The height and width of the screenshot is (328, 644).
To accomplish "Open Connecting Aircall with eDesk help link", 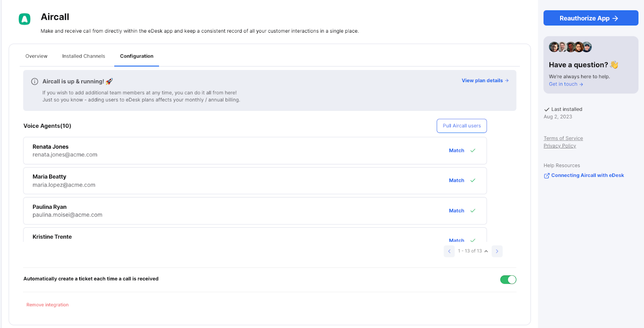I will pyautogui.click(x=587, y=175).
